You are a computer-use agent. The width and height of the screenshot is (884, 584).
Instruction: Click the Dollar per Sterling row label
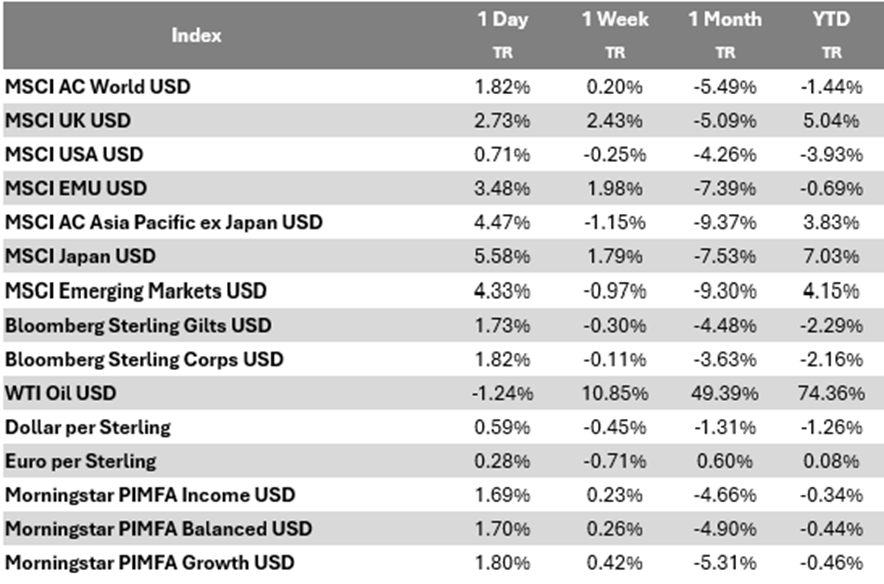coord(88,427)
